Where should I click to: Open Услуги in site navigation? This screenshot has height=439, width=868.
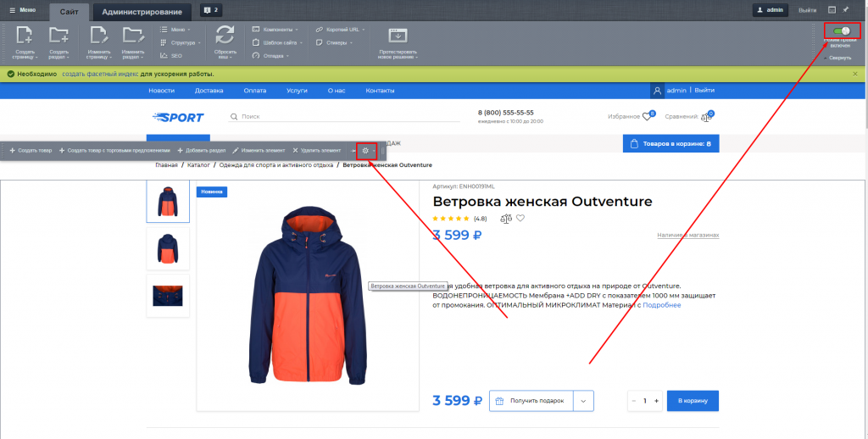click(297, 90)
